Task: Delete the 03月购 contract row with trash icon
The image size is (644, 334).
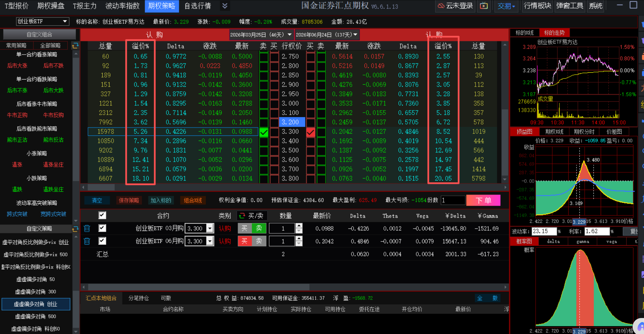Action: pyautogui.click(x=87, y=228)
